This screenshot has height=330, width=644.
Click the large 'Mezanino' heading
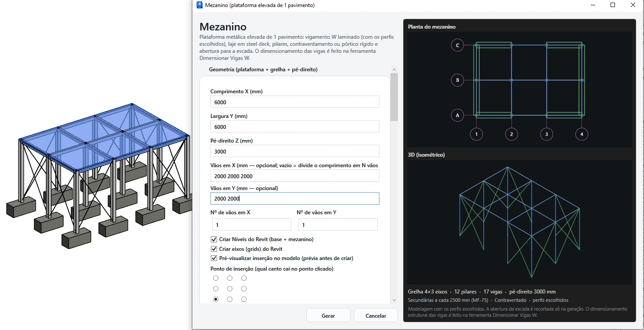point(223,27)
